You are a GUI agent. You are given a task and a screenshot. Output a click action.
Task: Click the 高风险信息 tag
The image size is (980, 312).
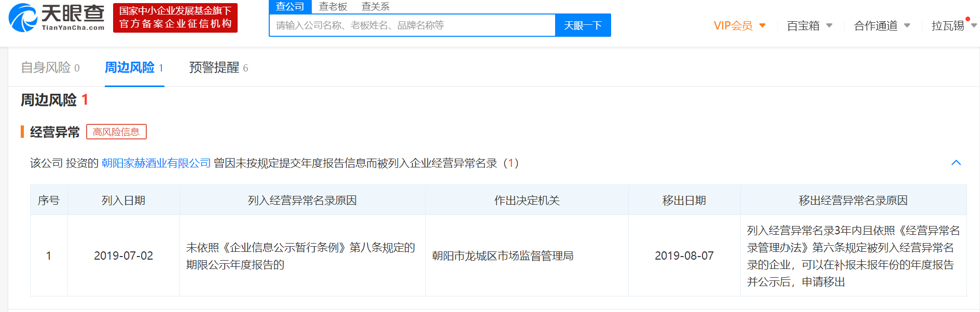pos(116,132)
